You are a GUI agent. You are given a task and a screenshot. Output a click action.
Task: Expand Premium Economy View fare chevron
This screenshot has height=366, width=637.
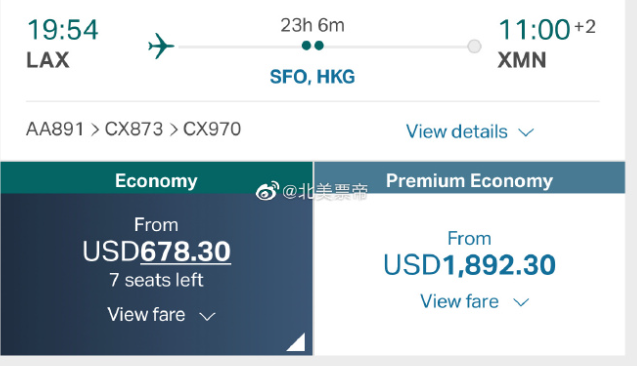click(x=521, y=302)
